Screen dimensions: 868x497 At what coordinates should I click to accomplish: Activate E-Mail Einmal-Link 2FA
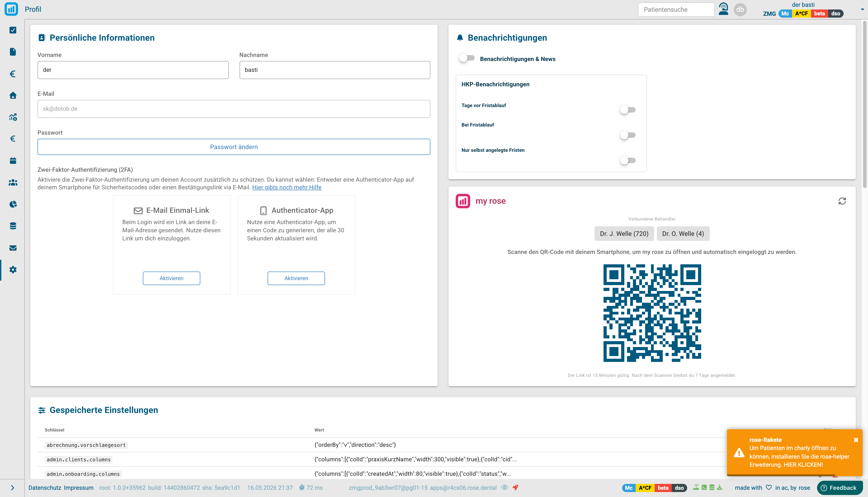tap(171, 278)
